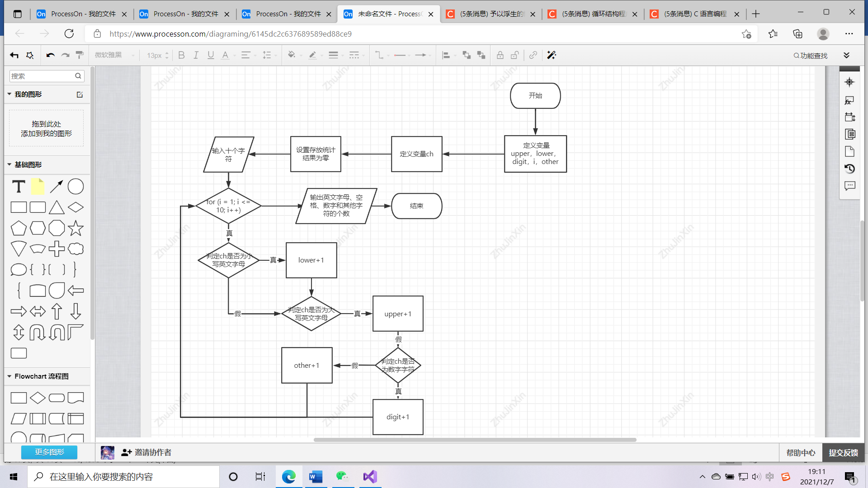Toggle italic text formatting
This screenshot has height=488, width=868.
196,55
